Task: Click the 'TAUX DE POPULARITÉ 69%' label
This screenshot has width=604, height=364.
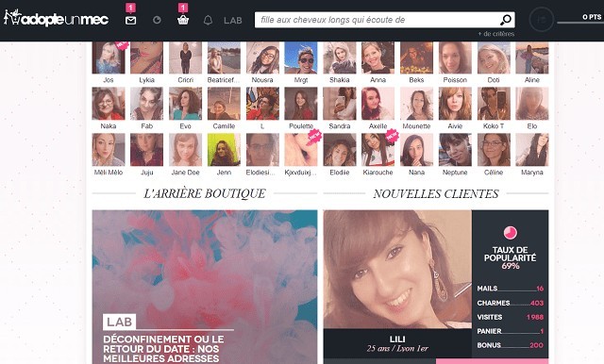Action: 510,257
